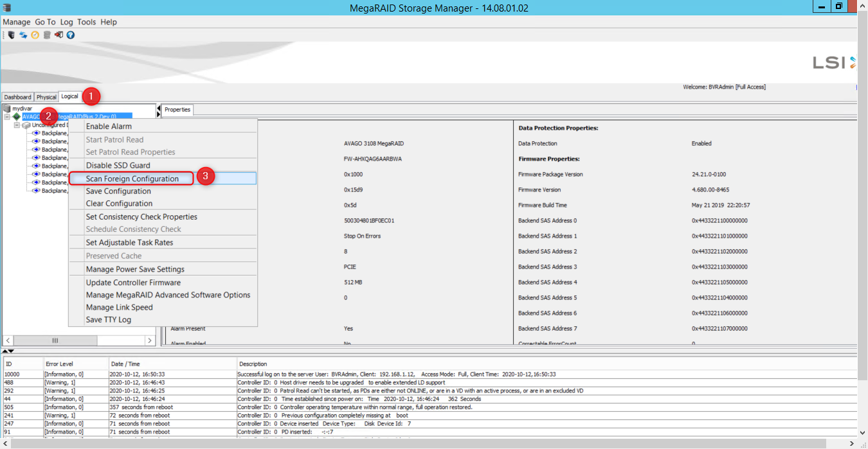The width and height of the screenshot is (868, 449).
Task: Click the orange clock toolbar icon
Action: click(x=35, y=35)
